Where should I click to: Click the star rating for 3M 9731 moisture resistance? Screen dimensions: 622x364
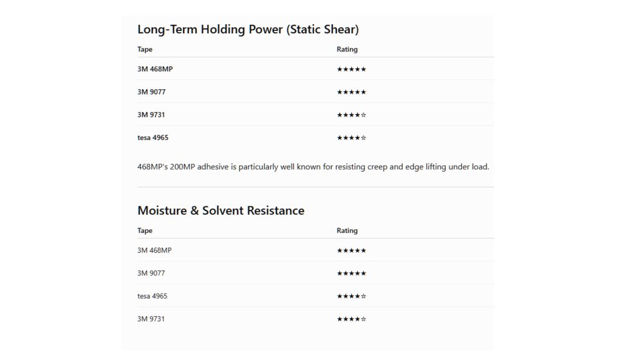(x=352, y=319)
